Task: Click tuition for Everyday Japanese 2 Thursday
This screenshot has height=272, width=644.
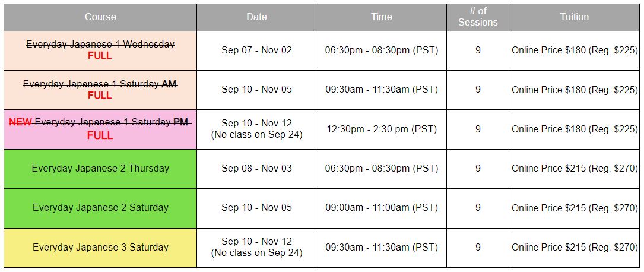Action: [x=574, y=169]
